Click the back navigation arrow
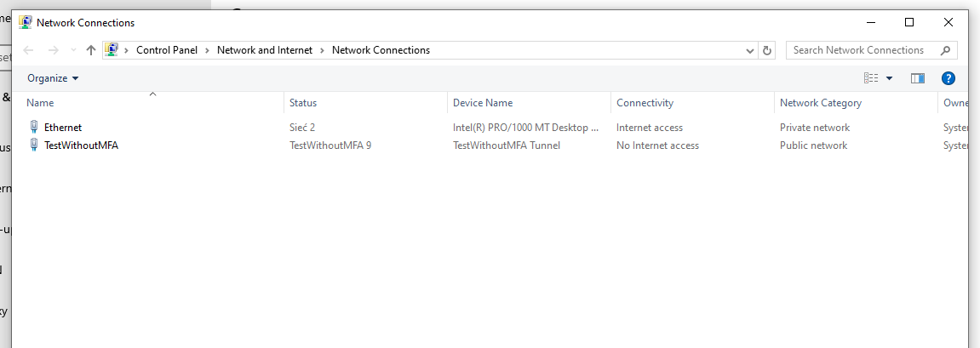The height and width of the screenshot is (348, 980). click(28, 50)
